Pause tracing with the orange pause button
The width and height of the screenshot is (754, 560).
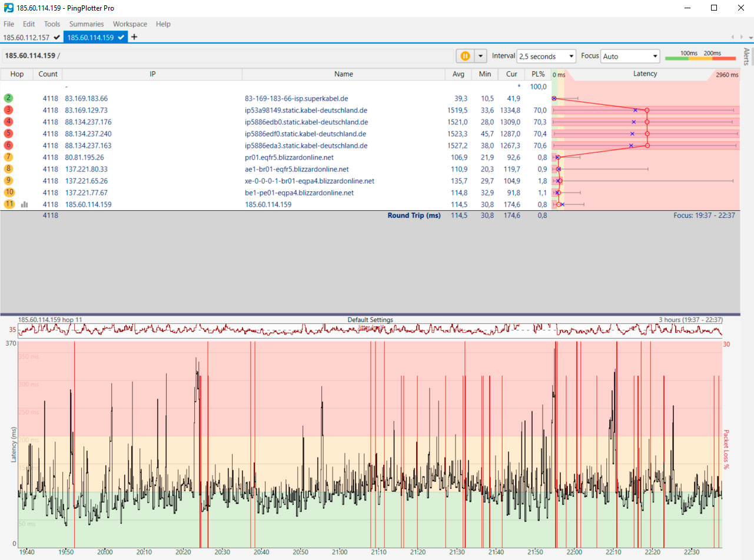pyautogui.click(x=465, y=56)
